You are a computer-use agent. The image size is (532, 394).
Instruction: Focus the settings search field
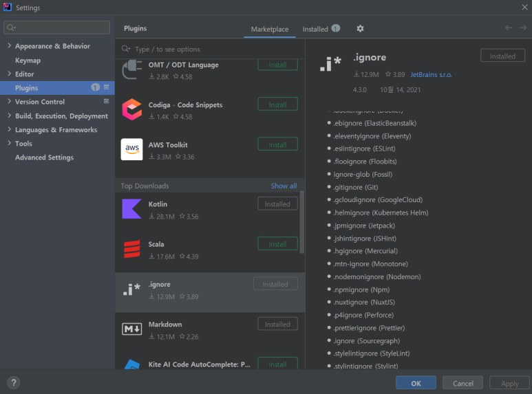point(56,28)
